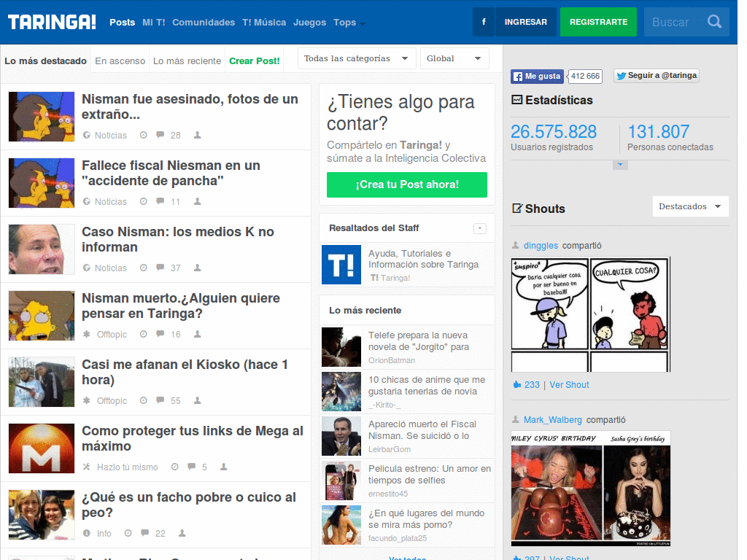
Task: Collapse the Resaltados del Staff panel
Action: pyautogui.click(x=480, y=228)
